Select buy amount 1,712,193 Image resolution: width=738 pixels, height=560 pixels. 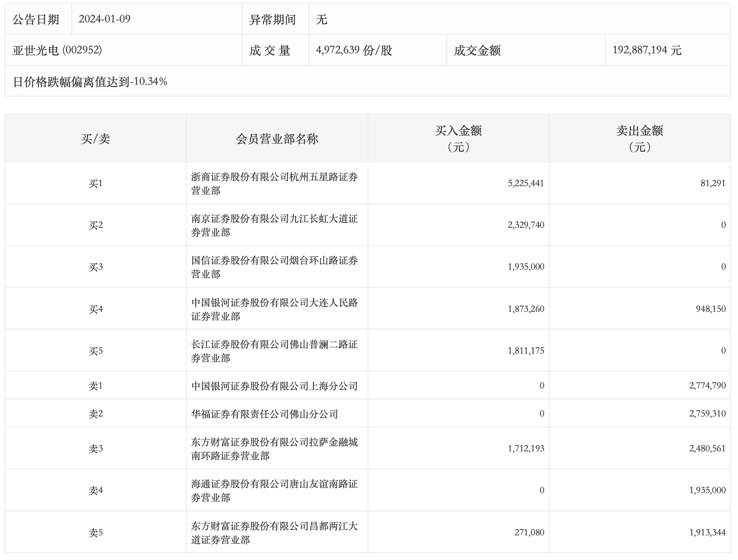(x=526, y=448)
